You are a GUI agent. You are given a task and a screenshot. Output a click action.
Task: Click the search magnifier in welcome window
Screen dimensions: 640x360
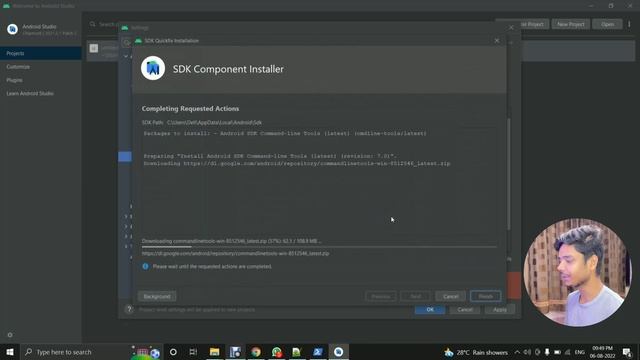93,24
